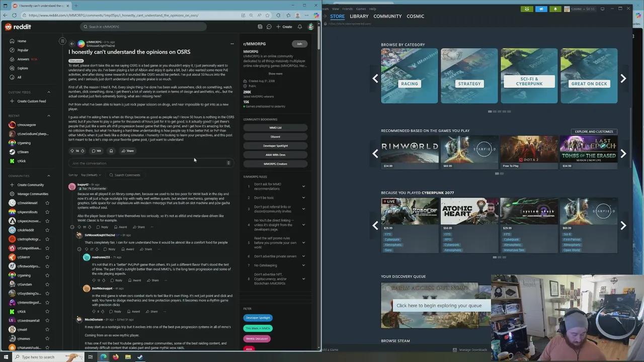Screen dimensions: 644x362
Task: Switch to Steam COMMUNITY tab
Action: (x=387, y=16)
